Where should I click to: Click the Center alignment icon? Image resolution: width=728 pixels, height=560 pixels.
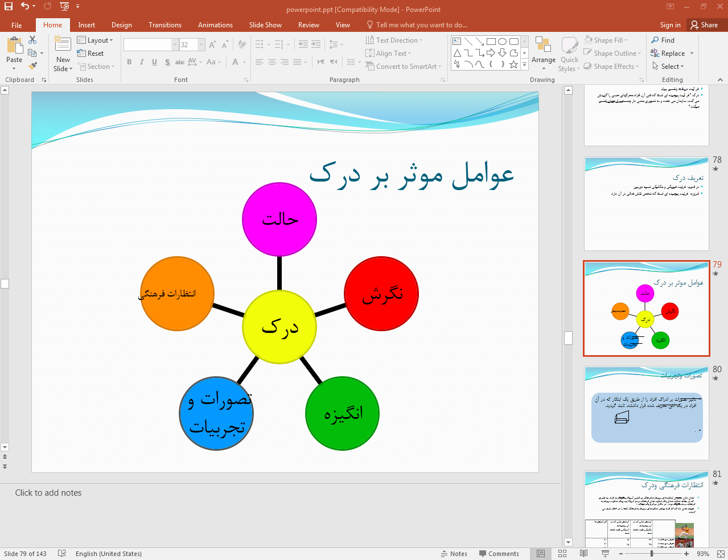(x=272, y=61)
